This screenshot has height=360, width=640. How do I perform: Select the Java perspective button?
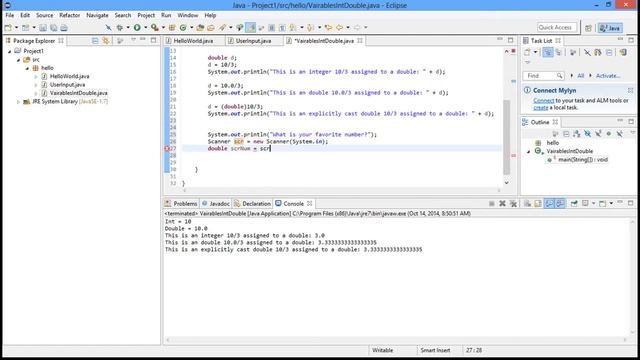(x=610, y=28)
